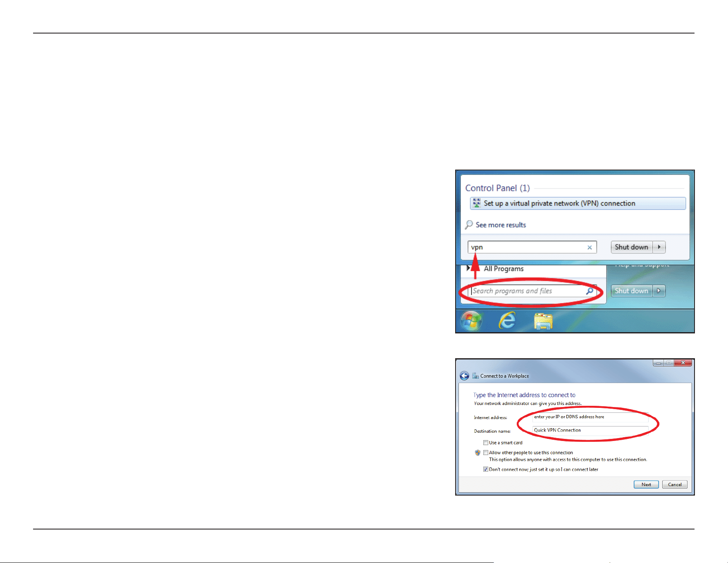This screenshot has width=728, height=563.
Task: Click the Search programs and files box
Action: tap(532, 291)
